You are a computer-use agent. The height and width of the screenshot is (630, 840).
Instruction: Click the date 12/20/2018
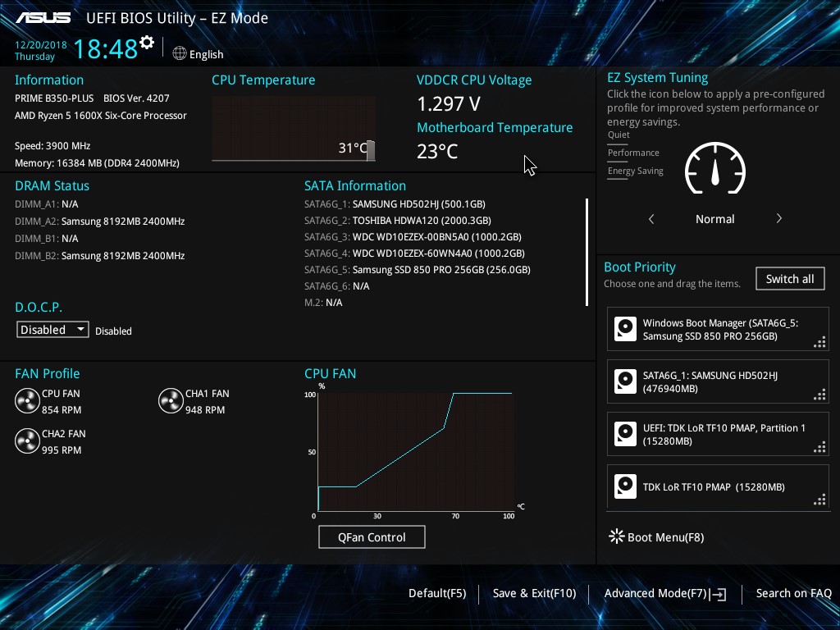tap(41, 45)
